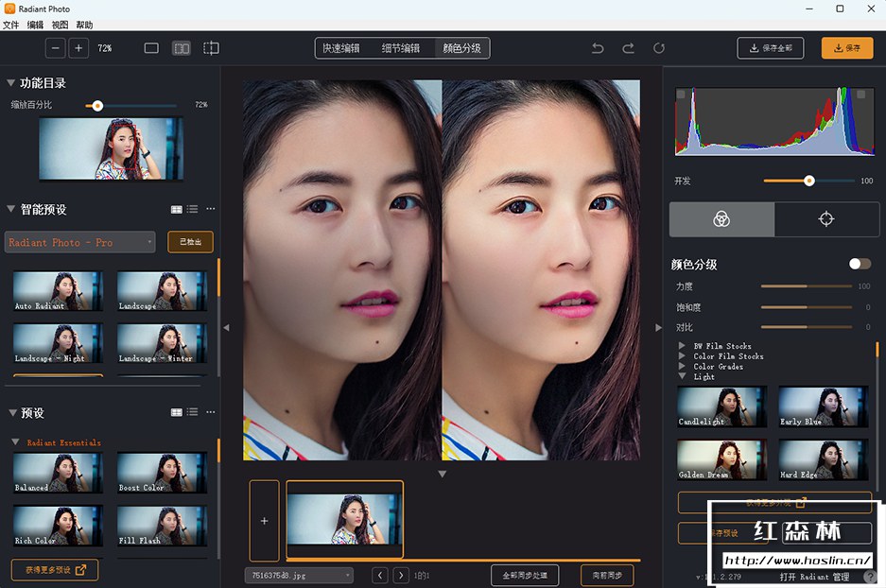Adjust the 缩放百分比 slider handle
The height and width of the screenshot is (588, 886).
[x=97, y=106]
